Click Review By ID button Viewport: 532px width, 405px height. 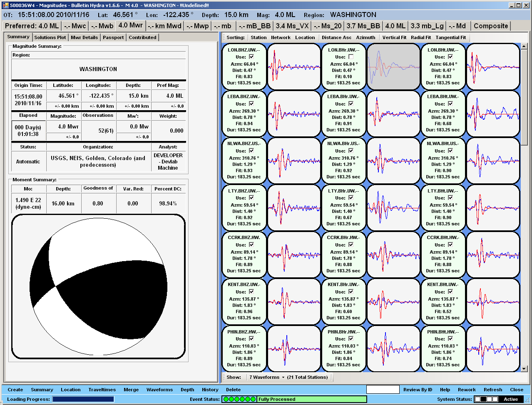click(418, 390)
